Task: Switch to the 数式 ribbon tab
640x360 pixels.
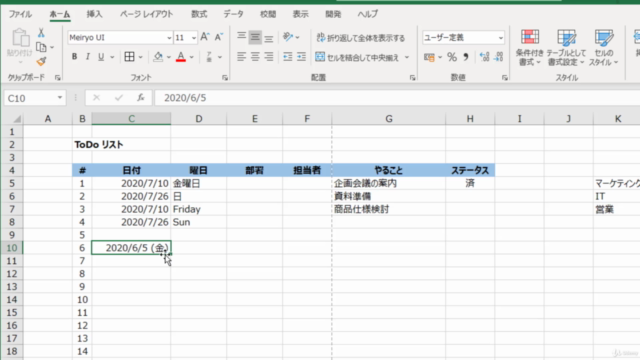Action: (x=199, y=14)
